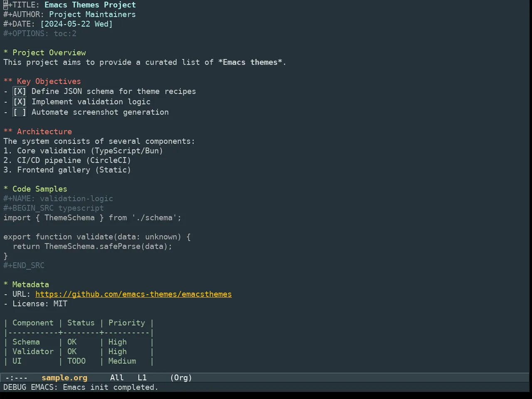532x399 pixels.
Task: Click list item CI/CD pipeline (CircleCI)
Action: (x=67, y=160)
